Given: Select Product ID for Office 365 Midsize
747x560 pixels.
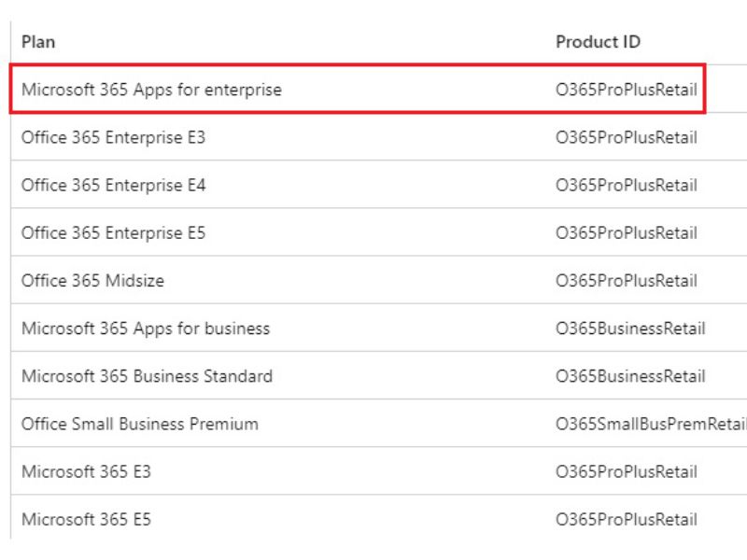Looking at the screenshot, I should click(x=626, y=281).
